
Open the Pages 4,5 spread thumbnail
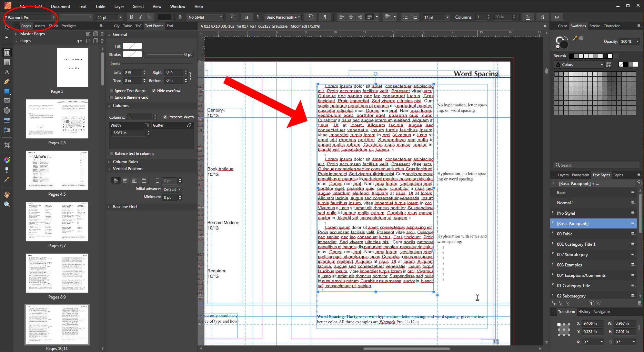57,170
